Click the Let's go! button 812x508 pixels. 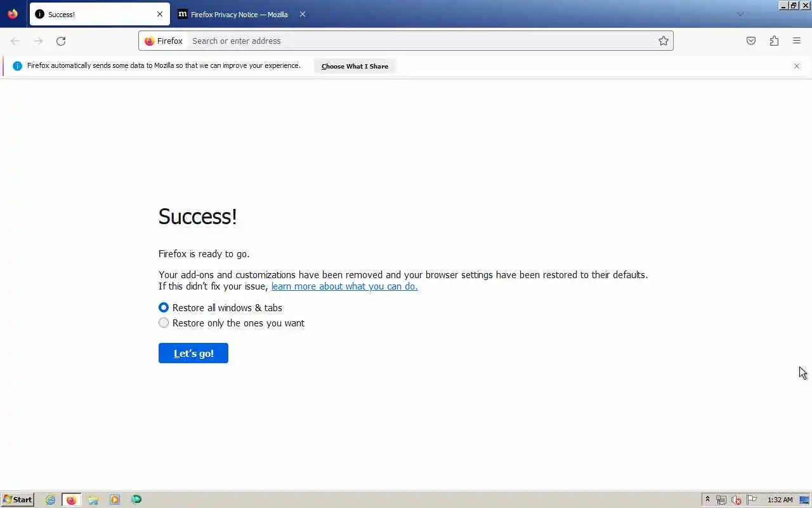(193, 353)
